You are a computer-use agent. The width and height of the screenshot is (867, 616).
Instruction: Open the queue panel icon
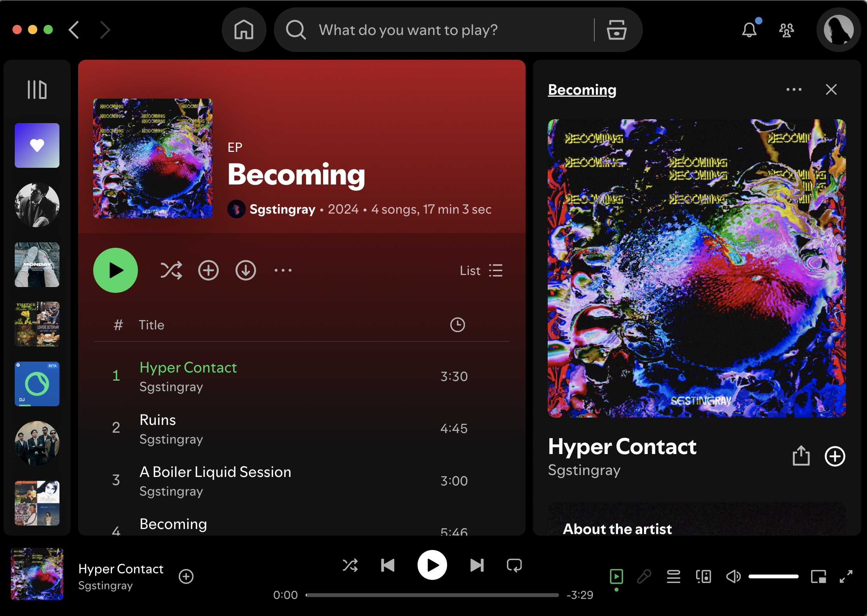[x=674, y=576]
